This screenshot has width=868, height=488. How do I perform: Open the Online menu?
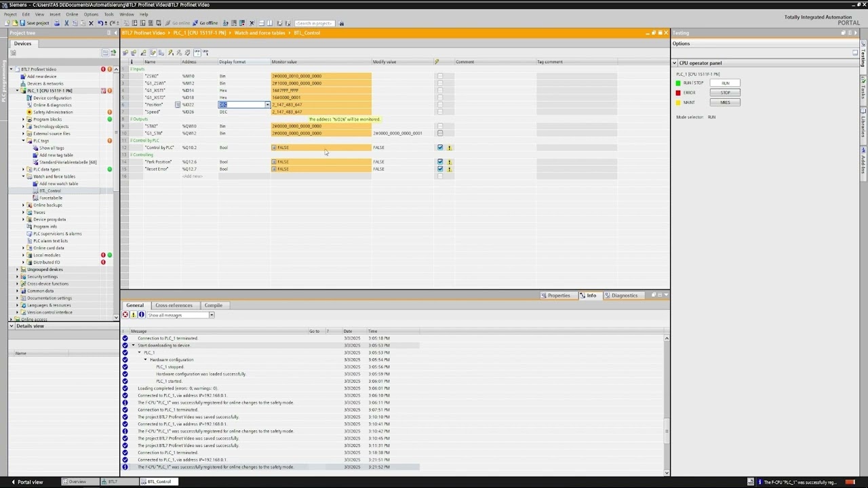(72, 14)
